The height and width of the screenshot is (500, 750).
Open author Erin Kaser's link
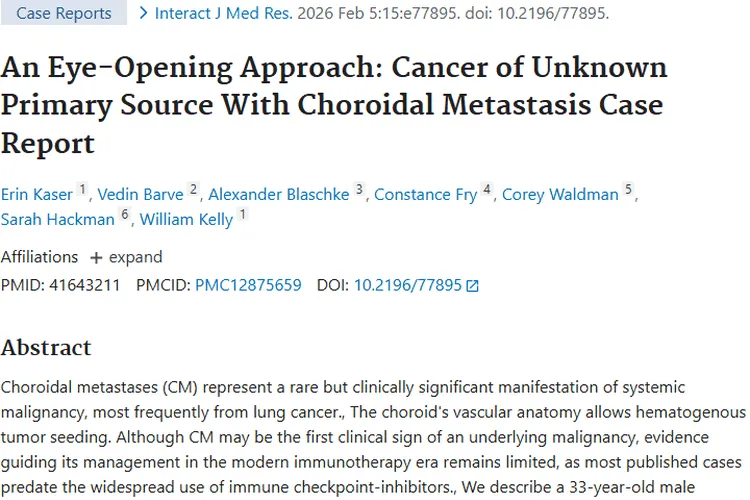37,194
